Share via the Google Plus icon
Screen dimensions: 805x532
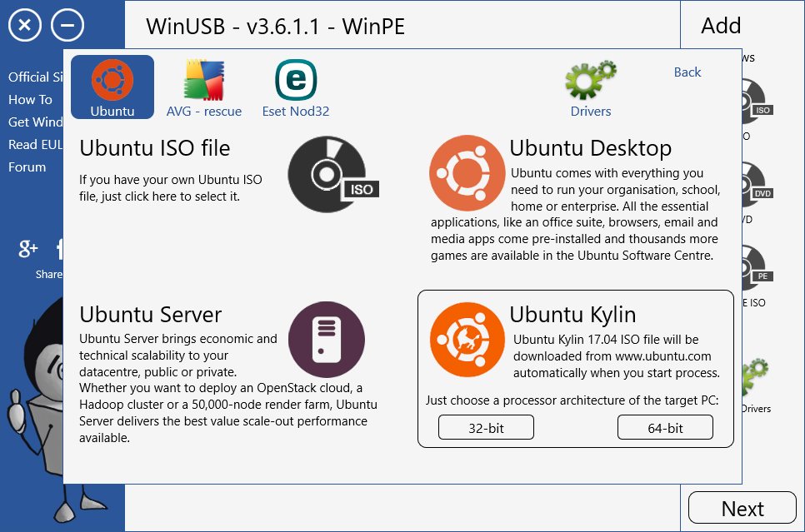pyautogui.click(x=28, y=248)
